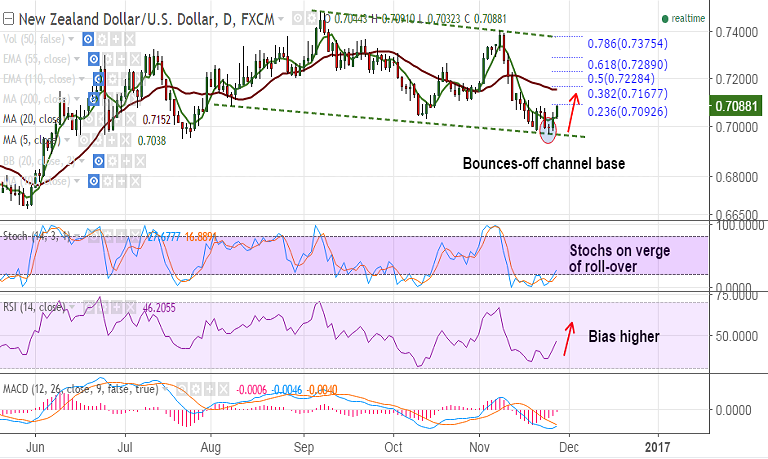Expand the MACD indicator dropdown arrow
This screenshot has width=768, height=459.
(165, 388)
